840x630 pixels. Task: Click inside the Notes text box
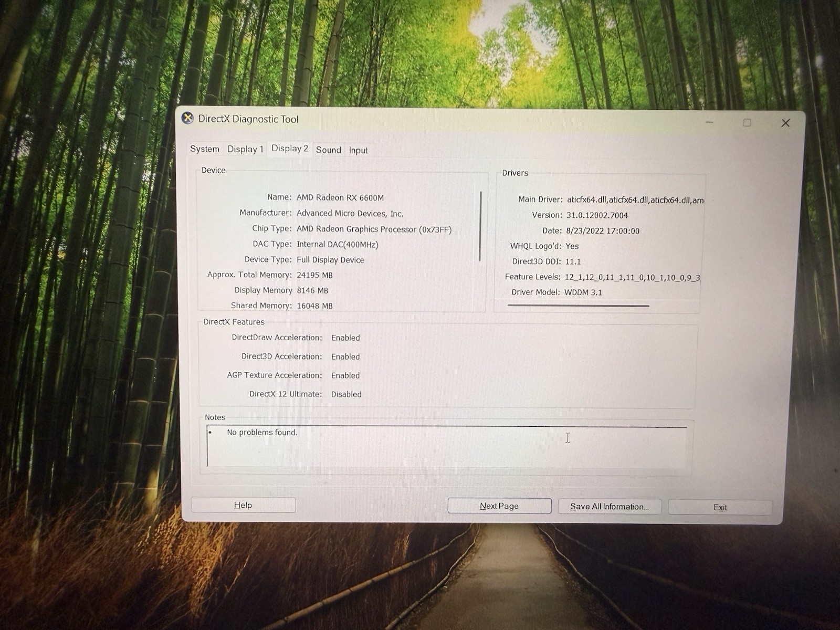pyautogui.click(x=447, y=447)
